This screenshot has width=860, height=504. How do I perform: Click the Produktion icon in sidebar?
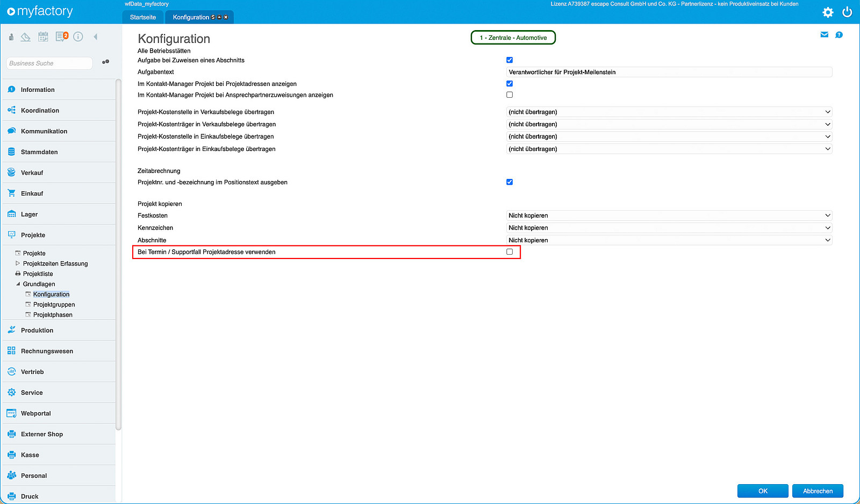click(x=12, y=330)
